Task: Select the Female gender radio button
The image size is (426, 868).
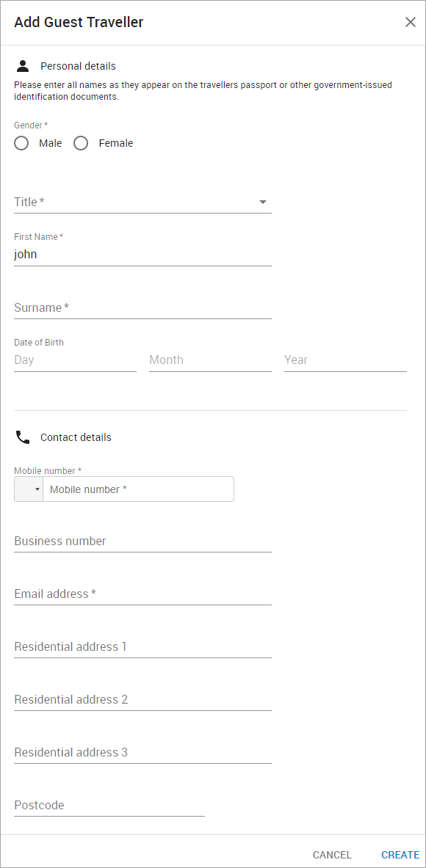Action: pos(81,143)
